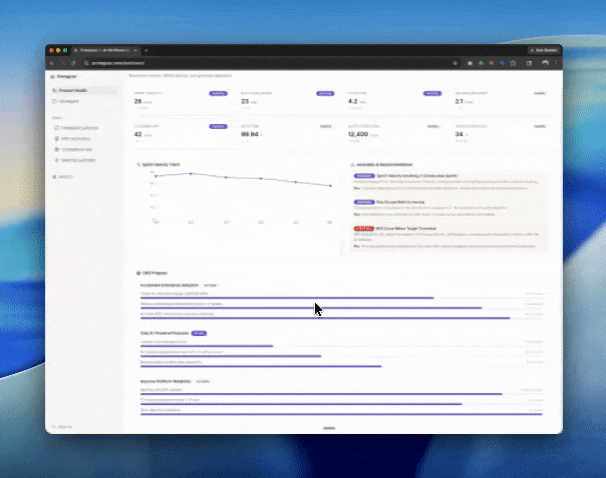Open the NPS Score Below Target anomaly

tap(449, 237)
